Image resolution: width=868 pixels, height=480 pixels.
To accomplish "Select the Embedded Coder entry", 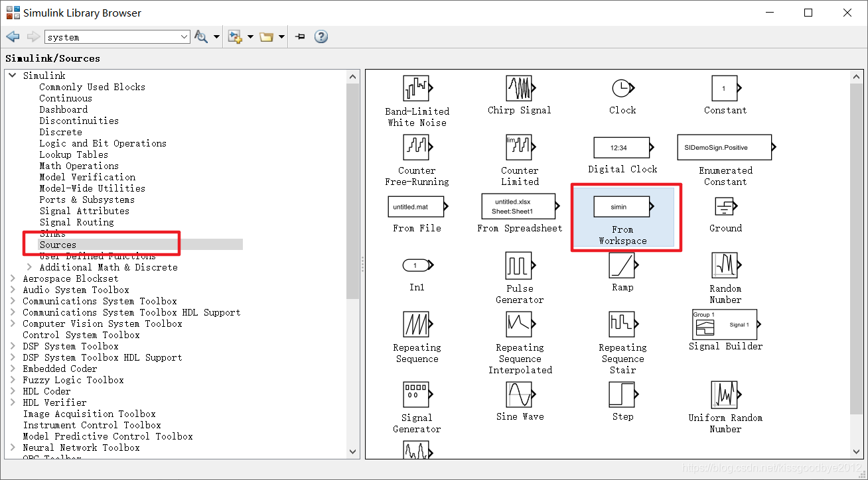I will point(60,369).
